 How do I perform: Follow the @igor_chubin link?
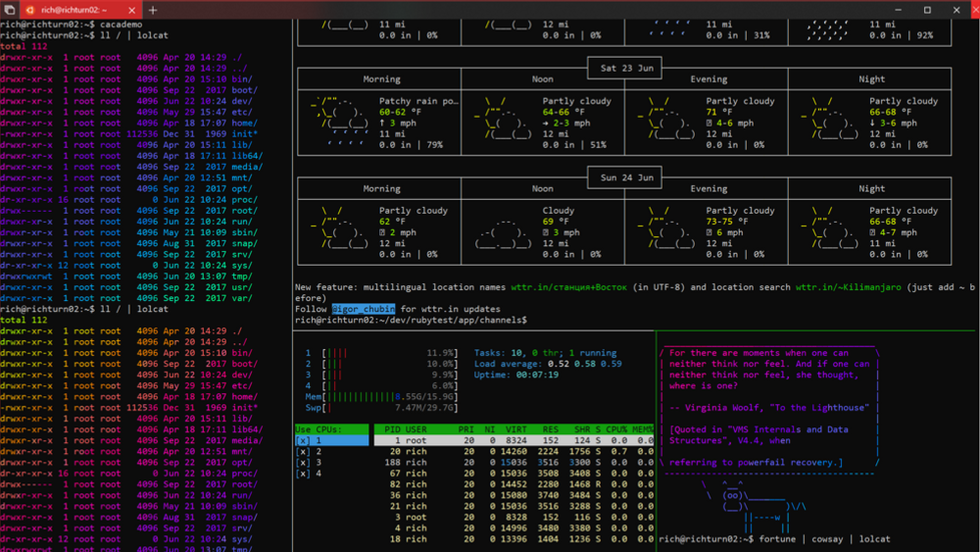click(x=364, y=309)
